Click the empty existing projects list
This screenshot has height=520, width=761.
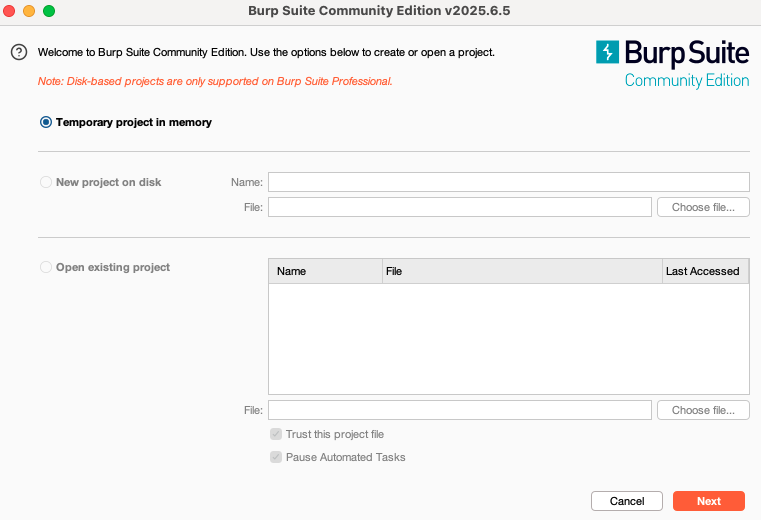click(509, 339)
